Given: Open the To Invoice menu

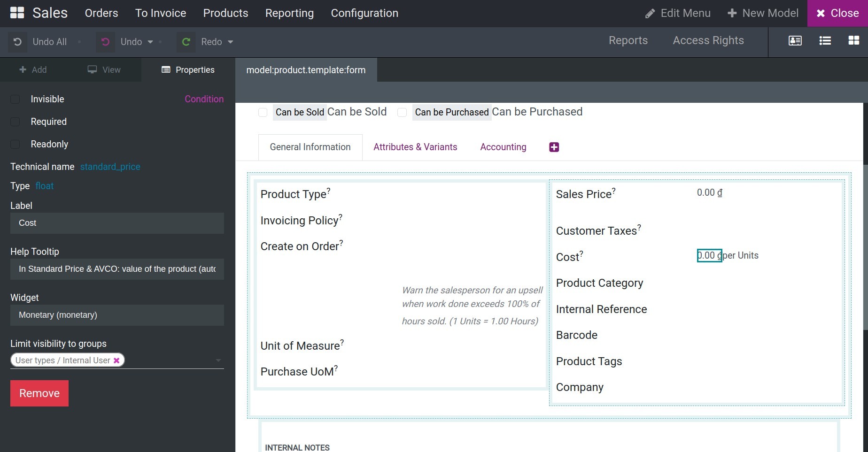Looking at the screenshot, I should click(x=161, y=13).
